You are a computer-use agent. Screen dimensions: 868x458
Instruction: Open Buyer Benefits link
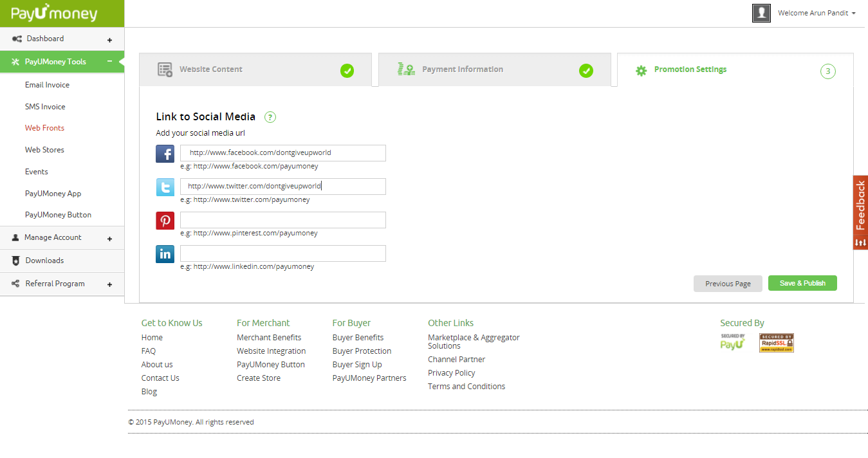358,338
